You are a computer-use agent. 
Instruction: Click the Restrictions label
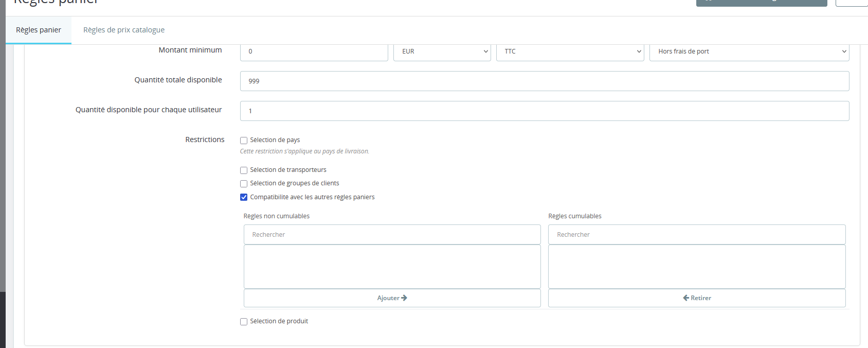tap(205, 140)
